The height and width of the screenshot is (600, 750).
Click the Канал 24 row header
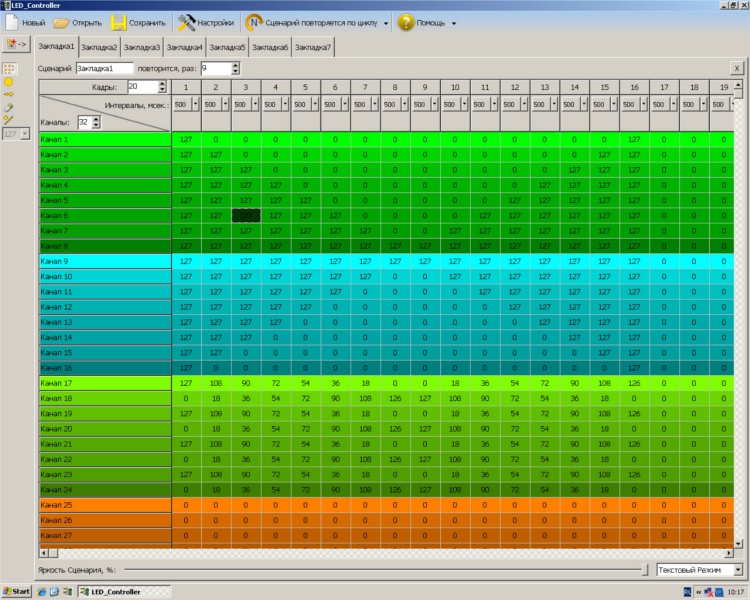click(x=105, y=489)
